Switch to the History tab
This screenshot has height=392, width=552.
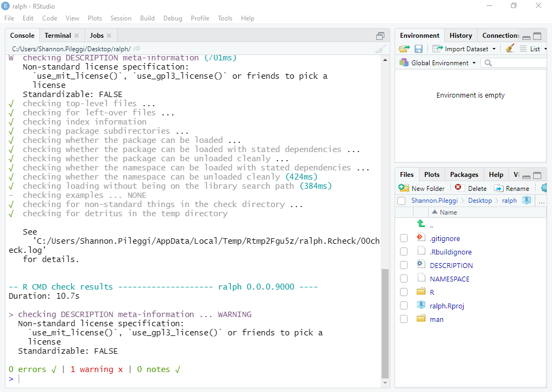460,36
